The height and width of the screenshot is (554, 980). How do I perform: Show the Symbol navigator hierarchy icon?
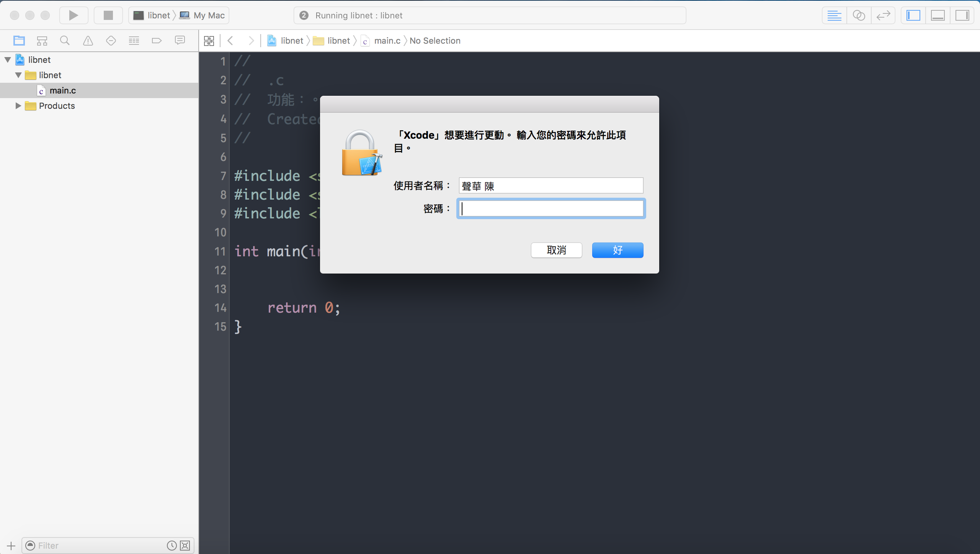[x=42, y=41]
